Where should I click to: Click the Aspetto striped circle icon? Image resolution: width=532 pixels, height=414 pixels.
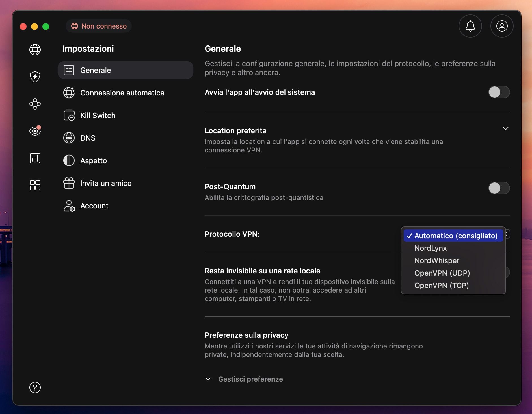[x=69, y=160]
